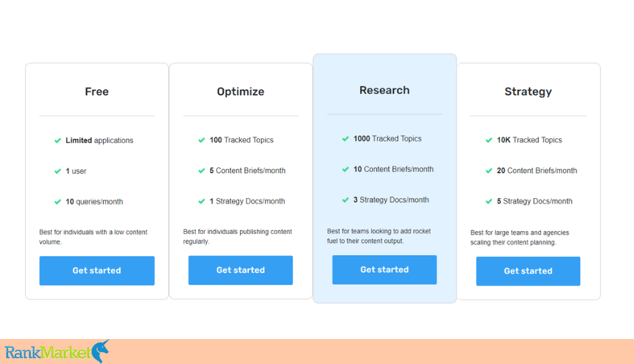Click the 'publishing content regularly' description text

click(x=237, y=237)
